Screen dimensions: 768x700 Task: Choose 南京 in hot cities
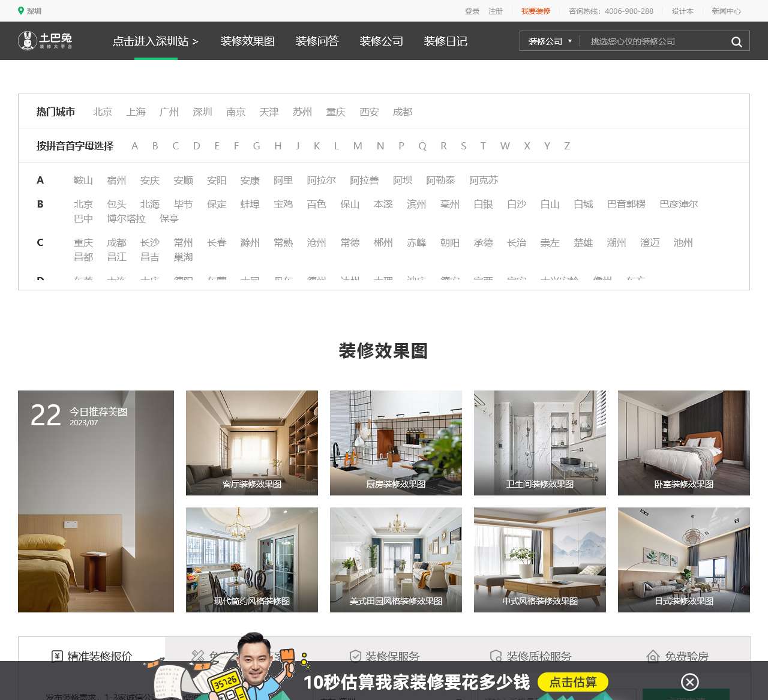pos(236,112)
